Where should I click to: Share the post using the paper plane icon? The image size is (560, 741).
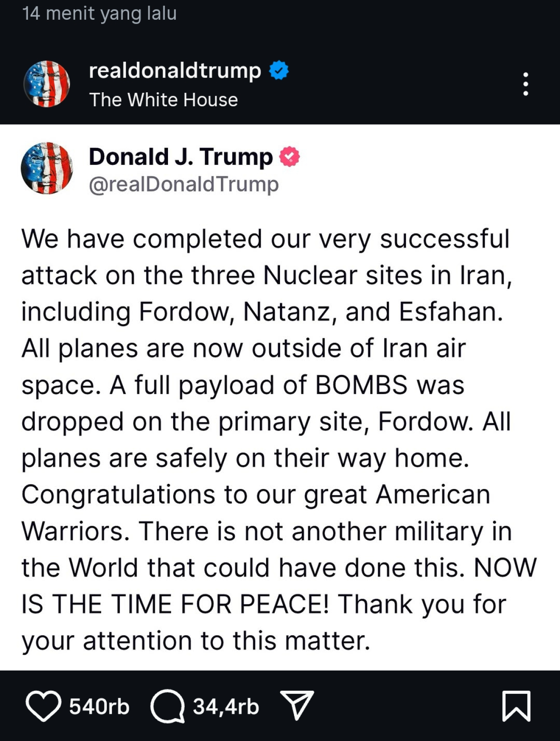297,705
